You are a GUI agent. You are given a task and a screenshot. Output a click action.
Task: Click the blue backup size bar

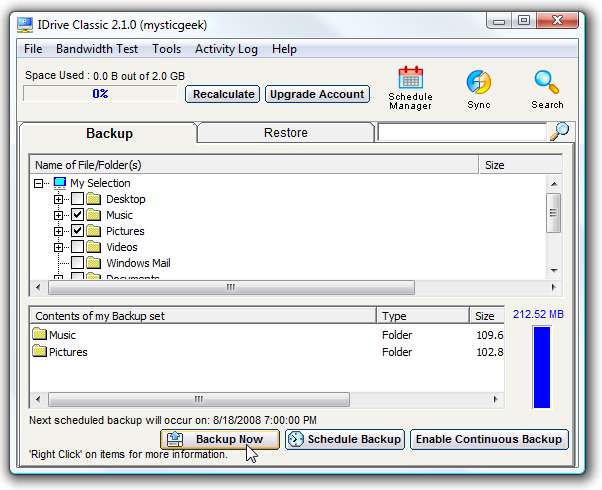[x=542, y=367]
